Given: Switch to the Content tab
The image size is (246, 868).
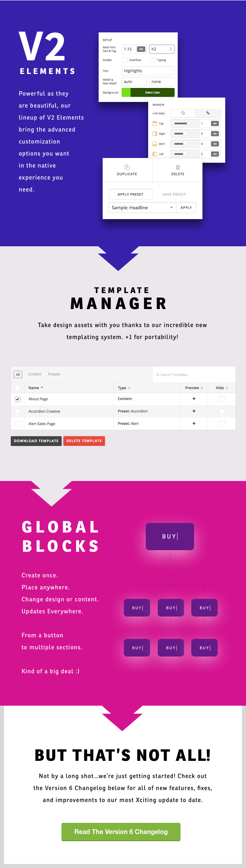Looking at the screenshot, I should click(35, 374).
